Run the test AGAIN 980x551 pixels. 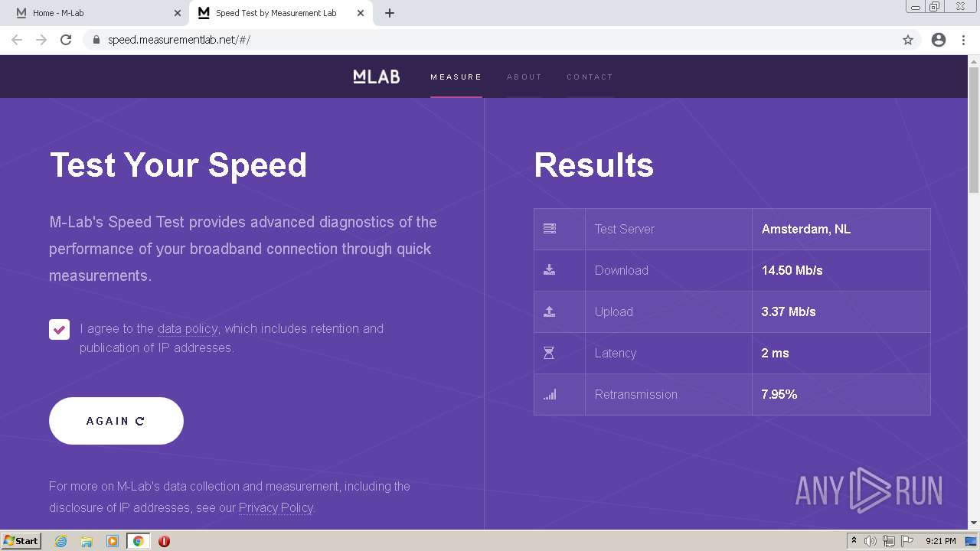coord(116,421)
